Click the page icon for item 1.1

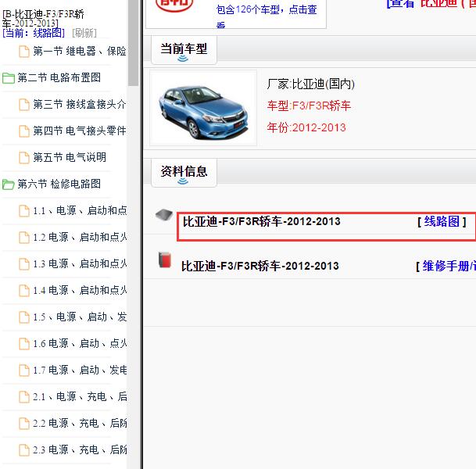(24, 211)
